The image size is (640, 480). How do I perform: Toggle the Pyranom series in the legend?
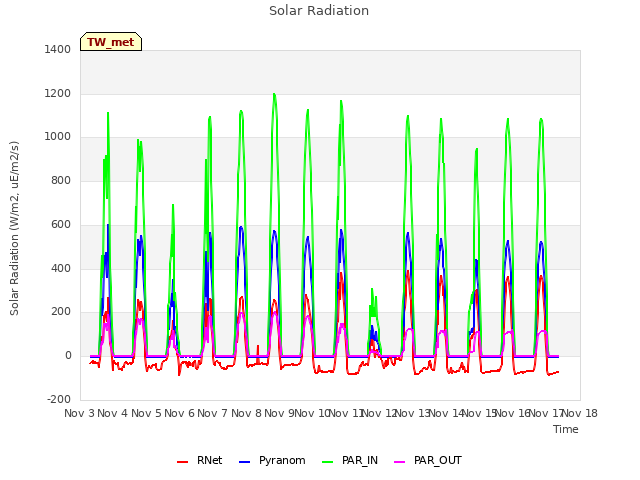coord(272,460)
